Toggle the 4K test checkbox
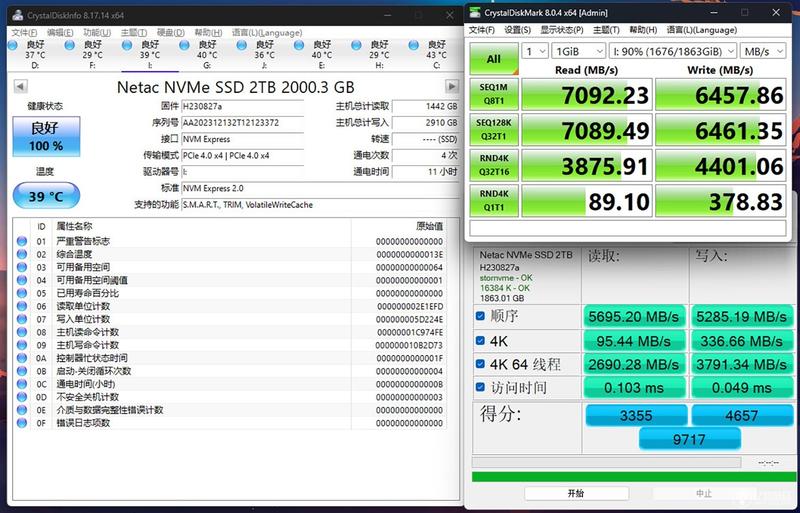 coord(480,340)
